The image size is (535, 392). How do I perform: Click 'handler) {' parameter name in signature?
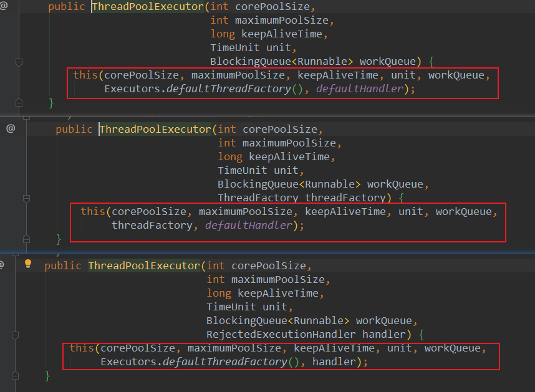coord(393,334)
